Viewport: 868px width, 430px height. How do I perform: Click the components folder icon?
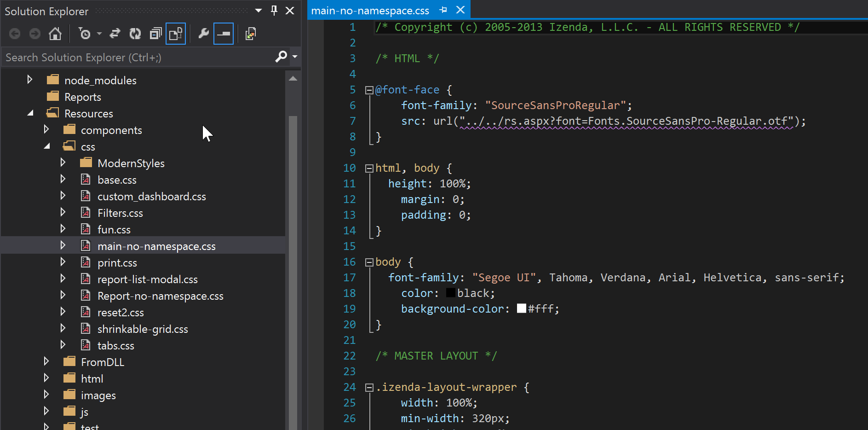(x=69, y=130)
